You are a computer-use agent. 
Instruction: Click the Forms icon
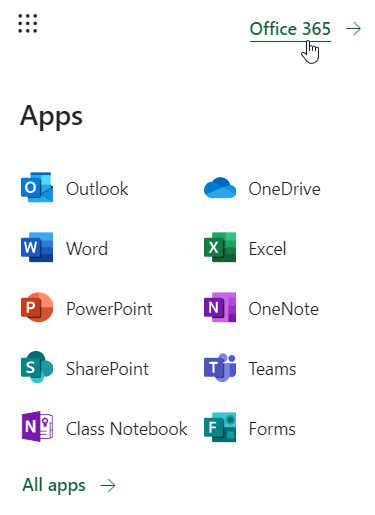220,427
